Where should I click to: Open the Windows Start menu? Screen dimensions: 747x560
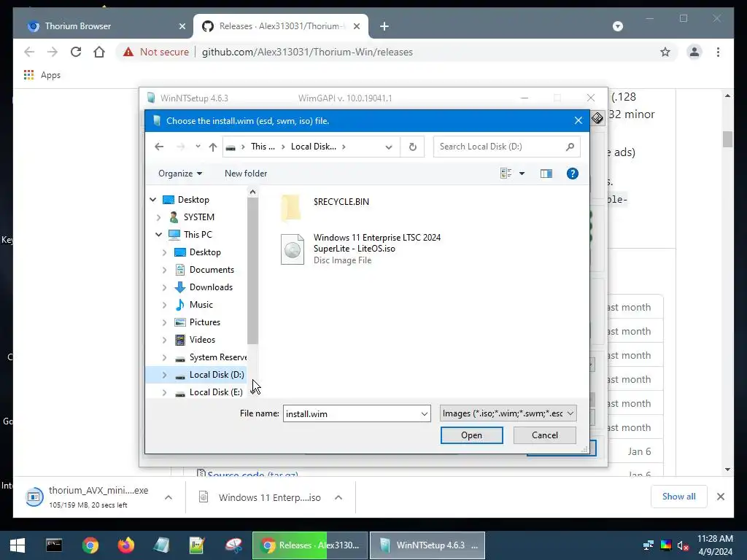coord(18,545)
